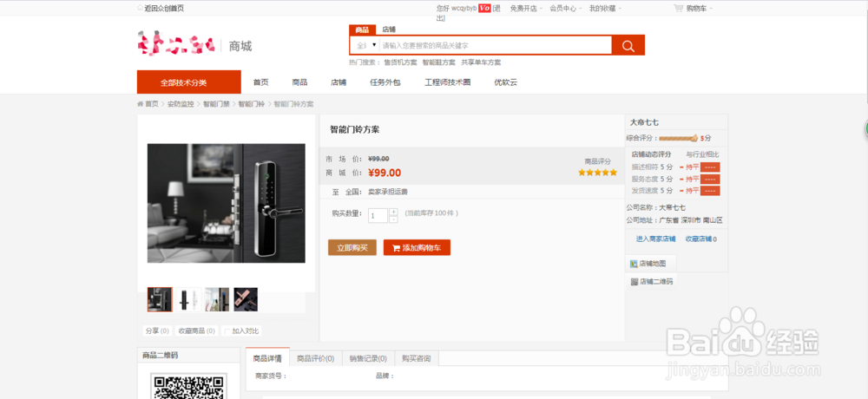
Task: Click the 共享单车方案 hot search link
Action: [481, 62]
